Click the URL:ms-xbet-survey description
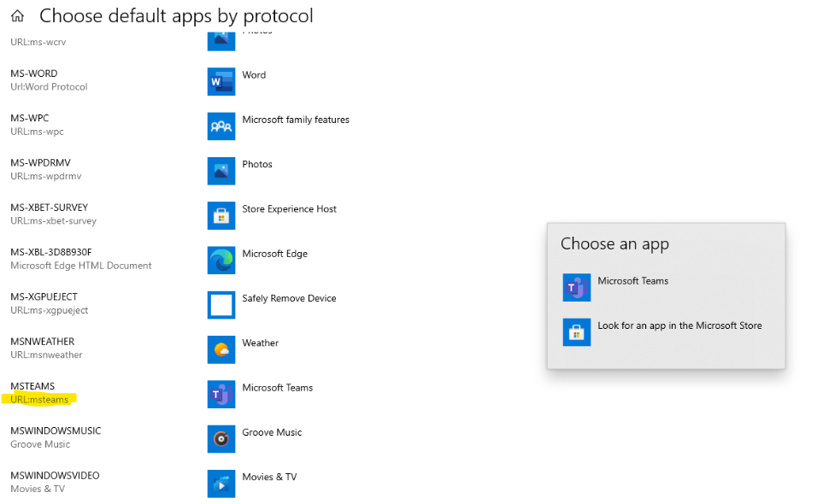This screenshot has height=504, width=829. [53, 221]
